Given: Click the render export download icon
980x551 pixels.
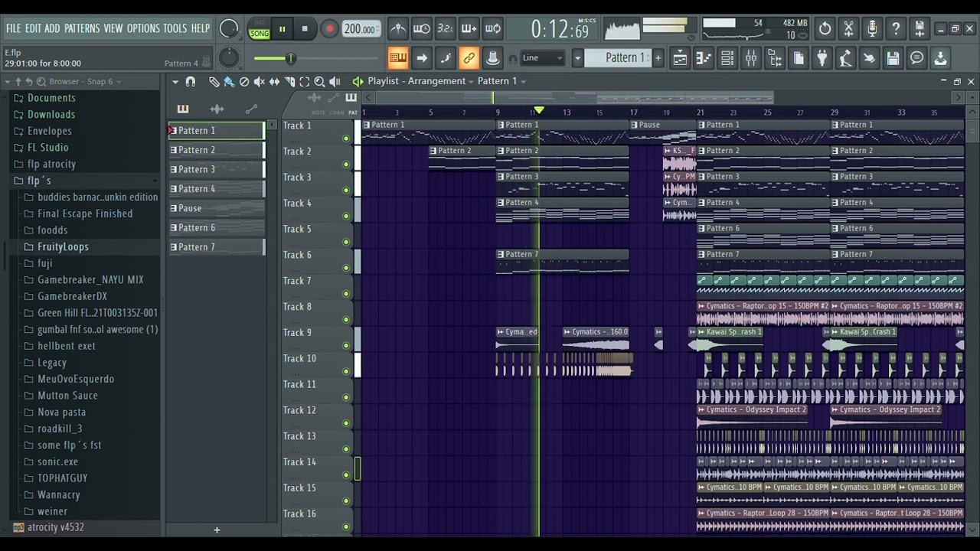Looking at the screenshot, I should 940,58.
